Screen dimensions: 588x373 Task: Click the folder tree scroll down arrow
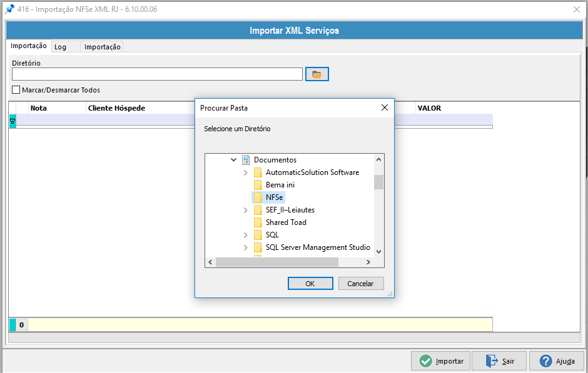click(378, 252)
